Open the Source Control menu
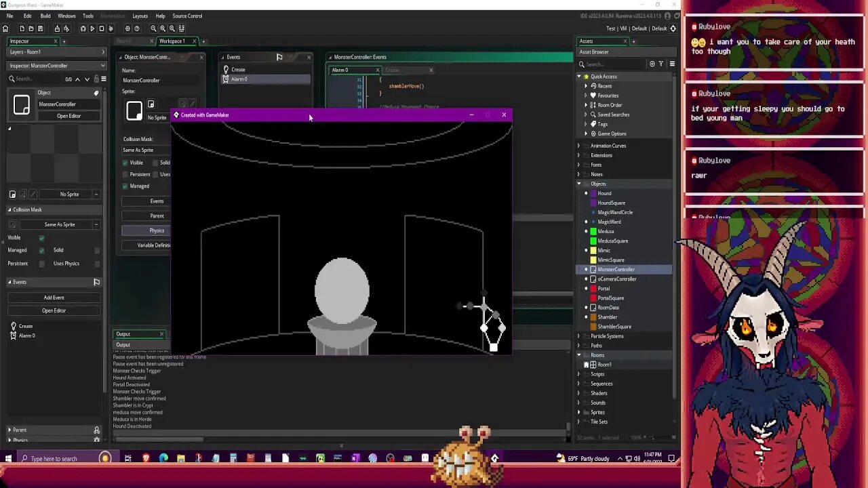Screen dimensions: 868x488 (x=187, y=16)
